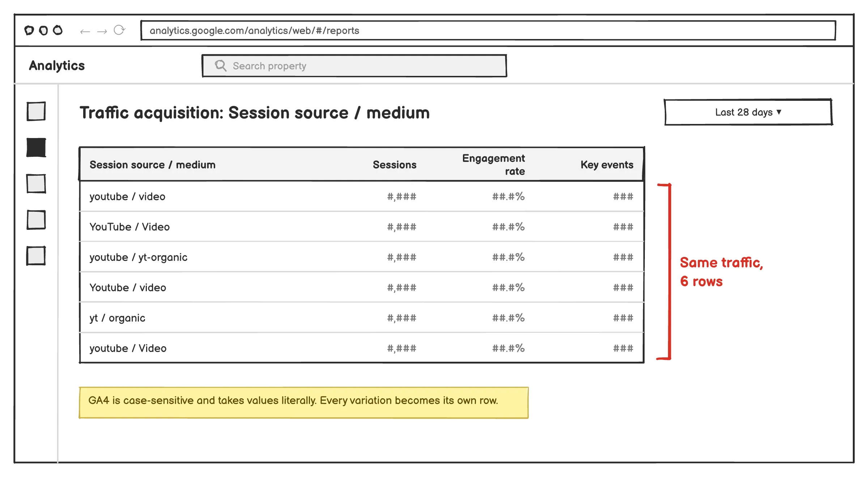This screenshot has width=868, height=477.
Task: Click key events value in YouTube / Video row
Action: coord(623,227)
